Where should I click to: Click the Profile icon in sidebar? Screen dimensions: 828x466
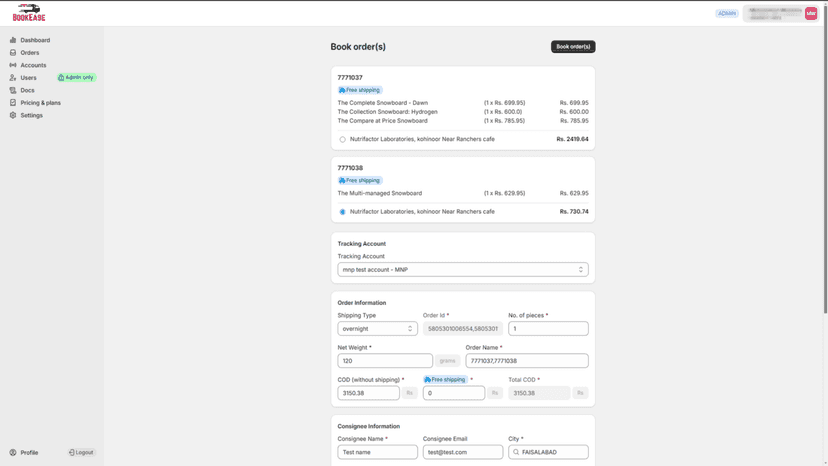[x=13, y=452]
